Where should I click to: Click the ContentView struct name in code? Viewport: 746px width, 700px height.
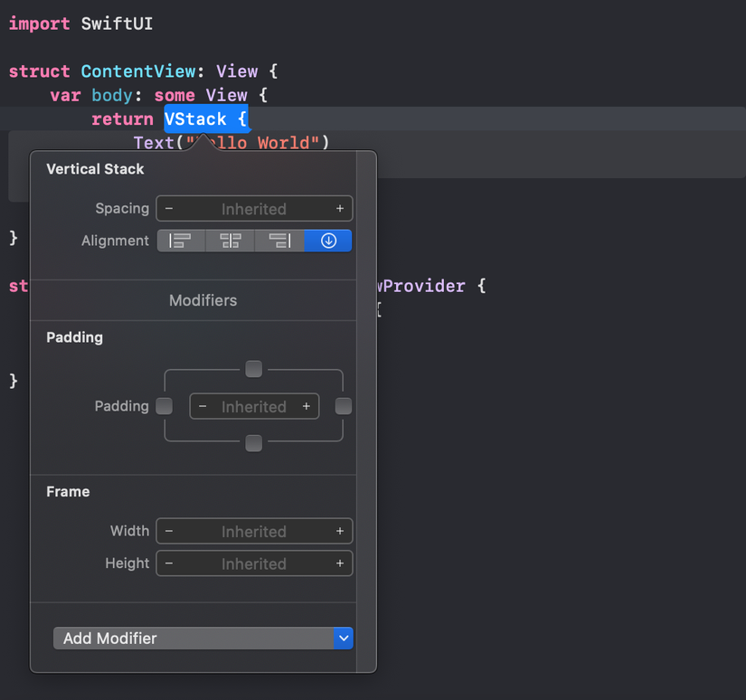(137, 71)
